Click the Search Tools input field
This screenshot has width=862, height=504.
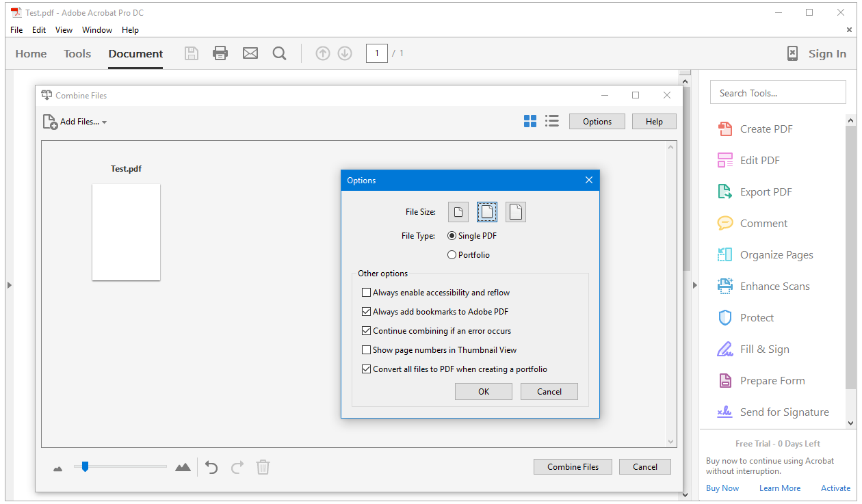point(778,92)
